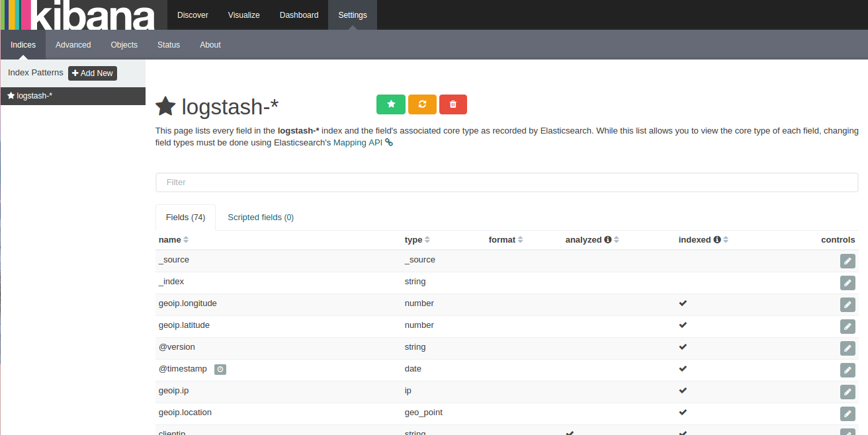Edit the geoip.ip field pencil icon
This screenshot has width=868, height=435.
click(847, 392)
